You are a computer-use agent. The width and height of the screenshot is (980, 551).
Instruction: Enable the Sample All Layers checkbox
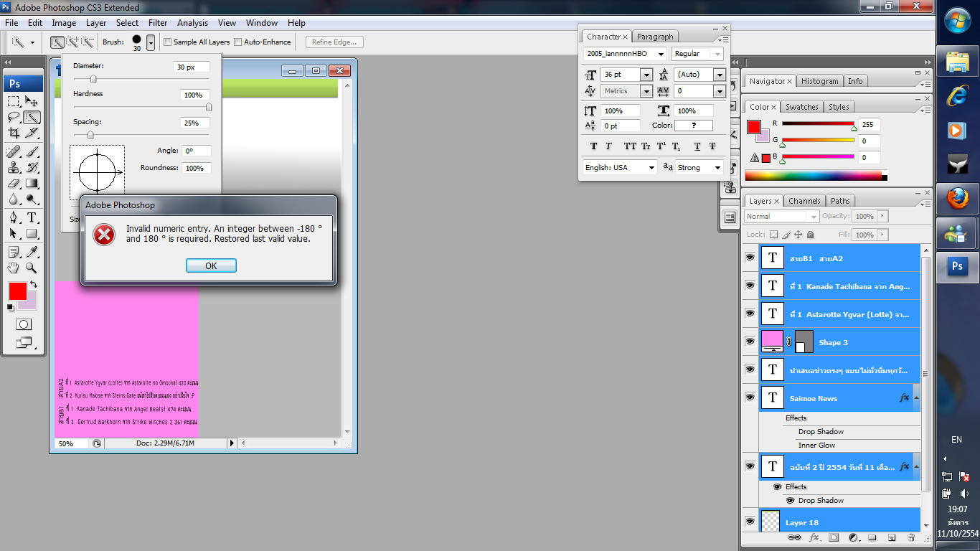tap(167, 42)
